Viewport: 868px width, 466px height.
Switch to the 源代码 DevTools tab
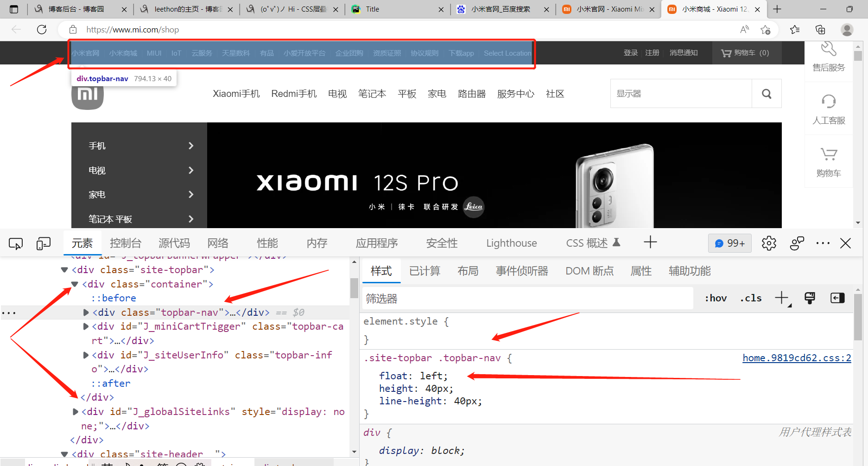pyautogui.click(x=174, y=243)
